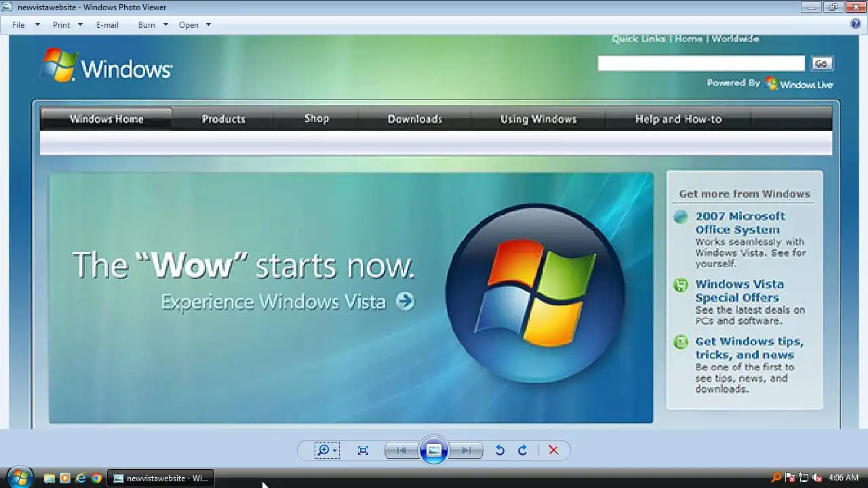Click the pictured Windows Home tab
868x488 pixels.
tap(106, 119)
